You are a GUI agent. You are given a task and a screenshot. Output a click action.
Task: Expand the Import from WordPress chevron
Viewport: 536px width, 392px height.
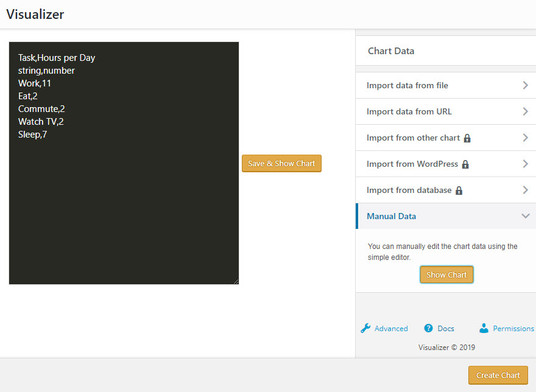525,164
